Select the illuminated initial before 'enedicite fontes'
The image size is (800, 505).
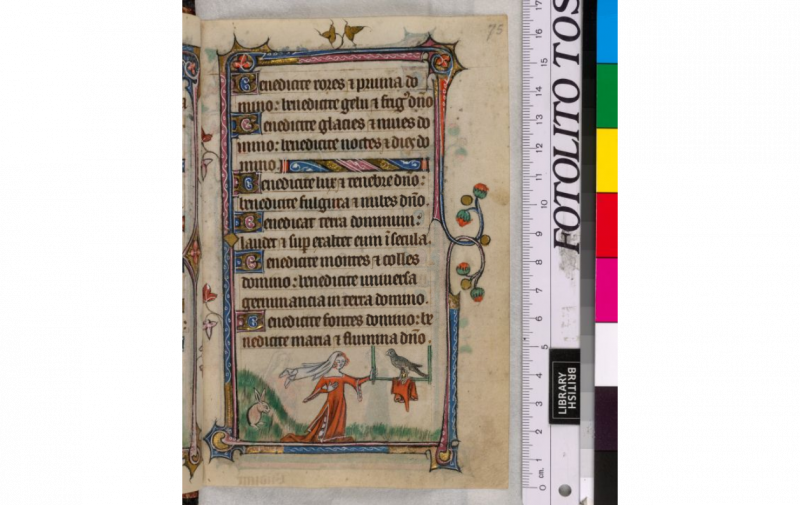248,321
